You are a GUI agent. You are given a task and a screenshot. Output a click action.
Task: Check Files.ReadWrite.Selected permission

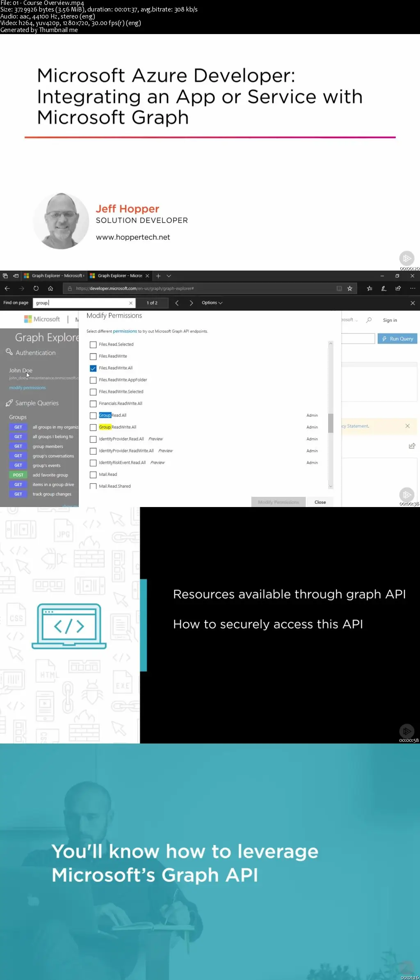tap(93, 392)
